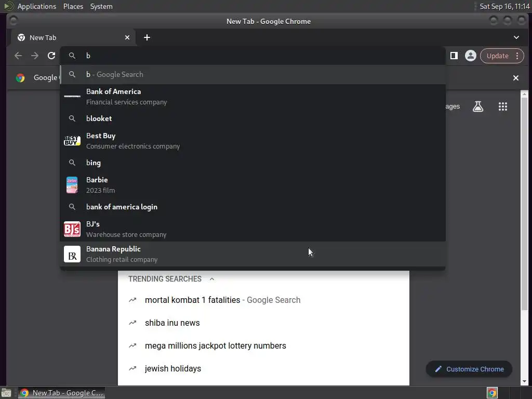Open Chrome's three-dot menu
Image resolution: width=532 pixels, height=399 pixels.
point(517,56)
